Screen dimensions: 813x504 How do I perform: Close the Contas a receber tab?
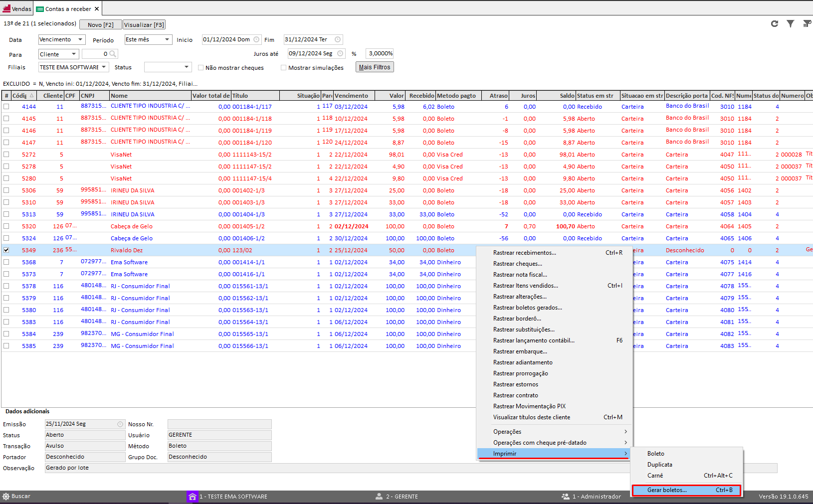97,8
